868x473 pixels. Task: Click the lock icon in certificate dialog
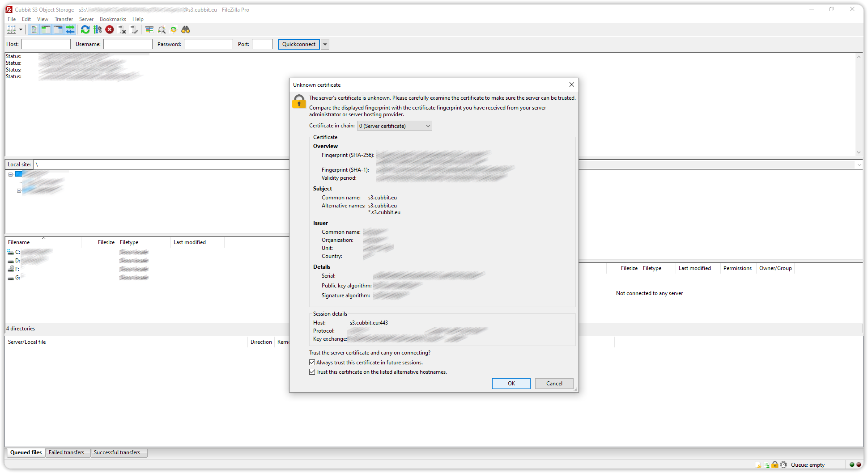(x=299, y=101)
